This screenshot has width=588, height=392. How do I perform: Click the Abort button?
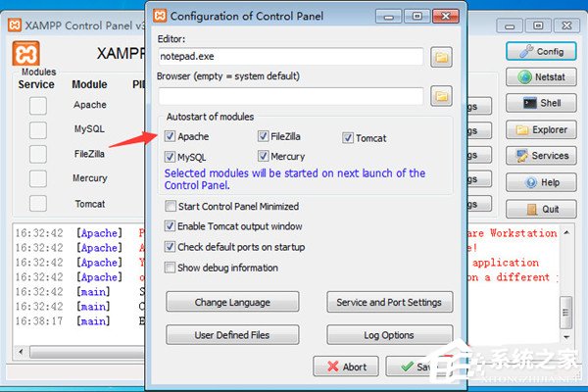point(346,367)
